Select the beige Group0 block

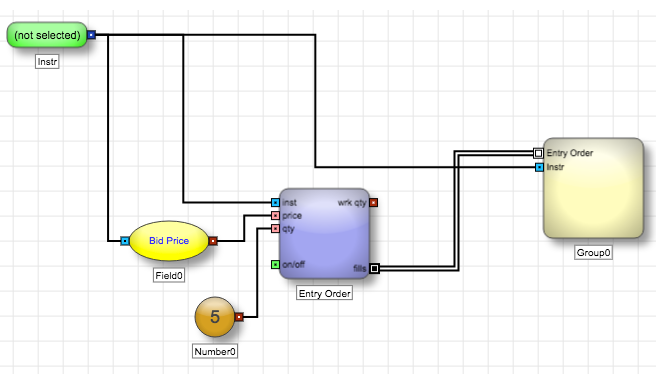[x=593, y=188]
